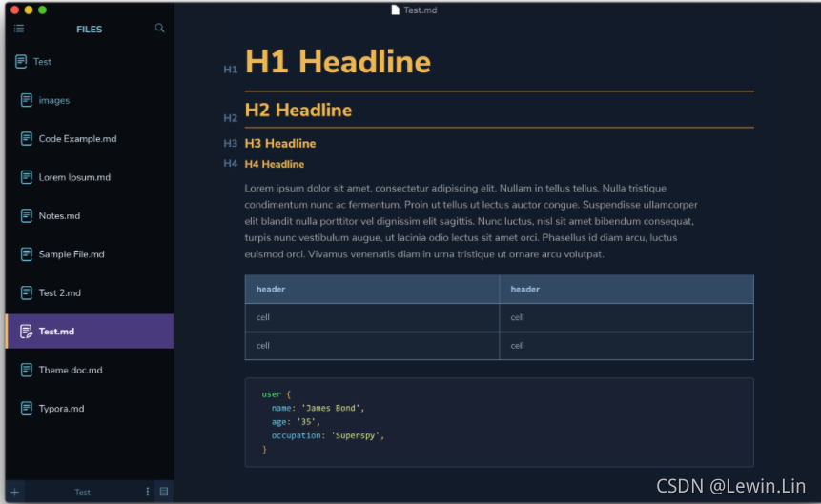821x504 pixels.
Task: Click the age: '35' code line
Action: pyautogui.click(x=296, y=421)
